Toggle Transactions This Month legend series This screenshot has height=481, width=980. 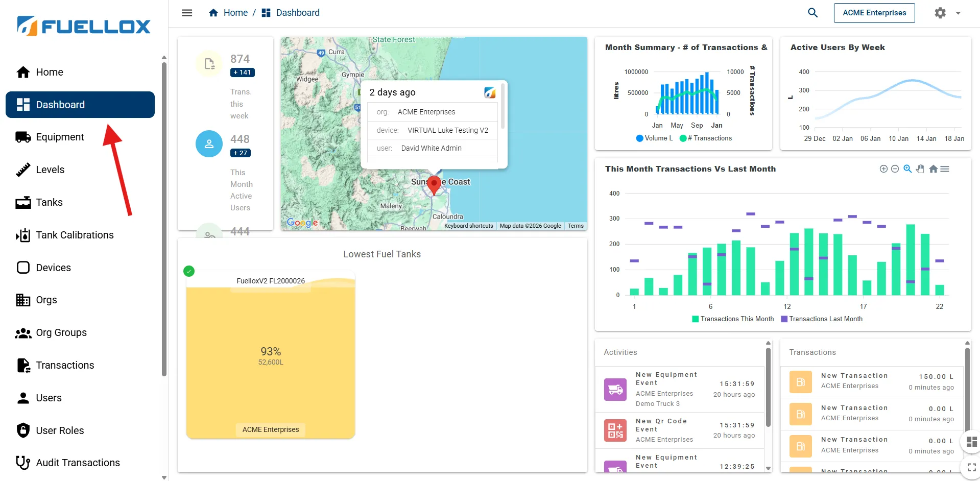(x=733, y=319)
